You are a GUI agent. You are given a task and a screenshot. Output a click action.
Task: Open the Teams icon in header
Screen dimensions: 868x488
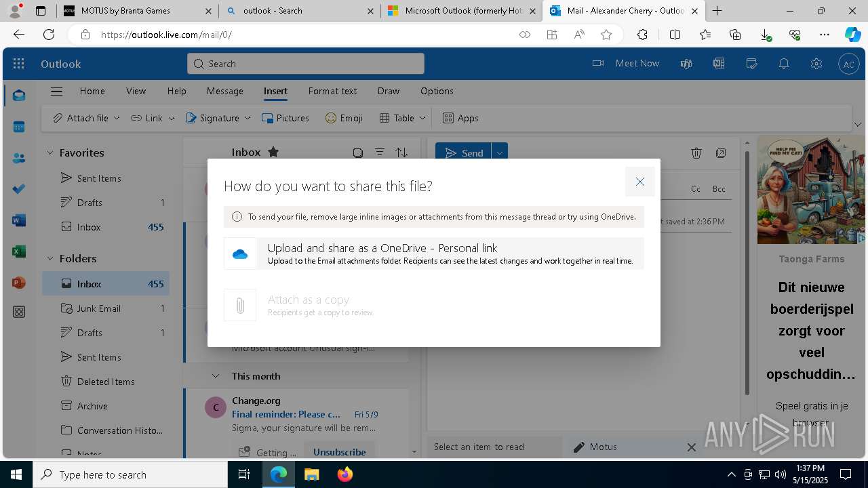point(686,64)
